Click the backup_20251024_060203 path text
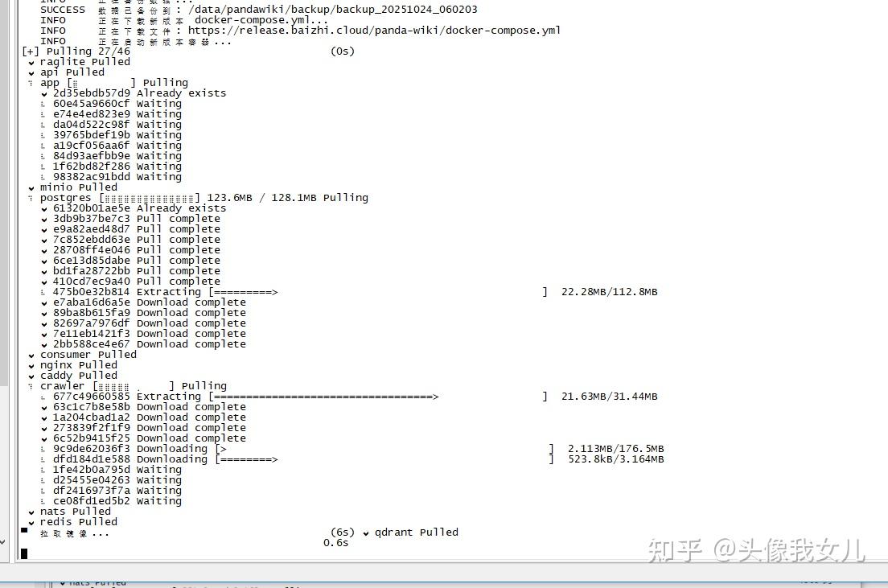The width and height of the screenshot is (888, 588). tap(332, 10)
